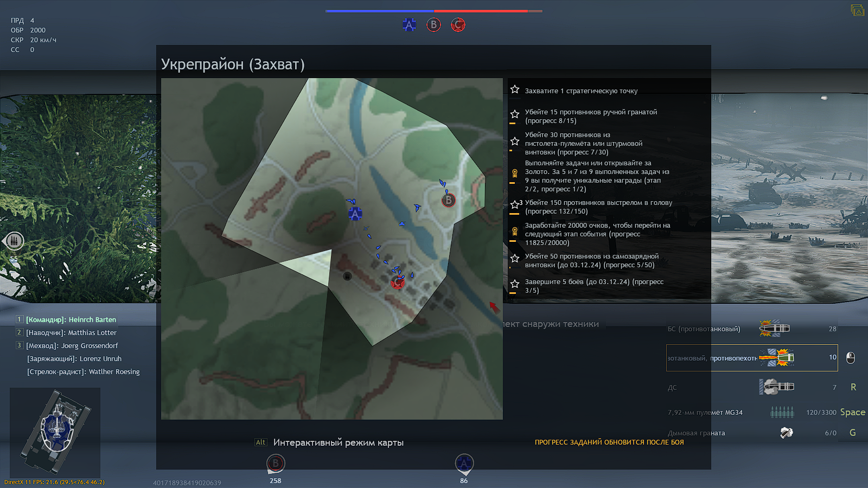The image size is (868, 488).
Task: Click DirectX FPS counter in bottom corner
Action: pyautogui.click(x=54, y=482)
